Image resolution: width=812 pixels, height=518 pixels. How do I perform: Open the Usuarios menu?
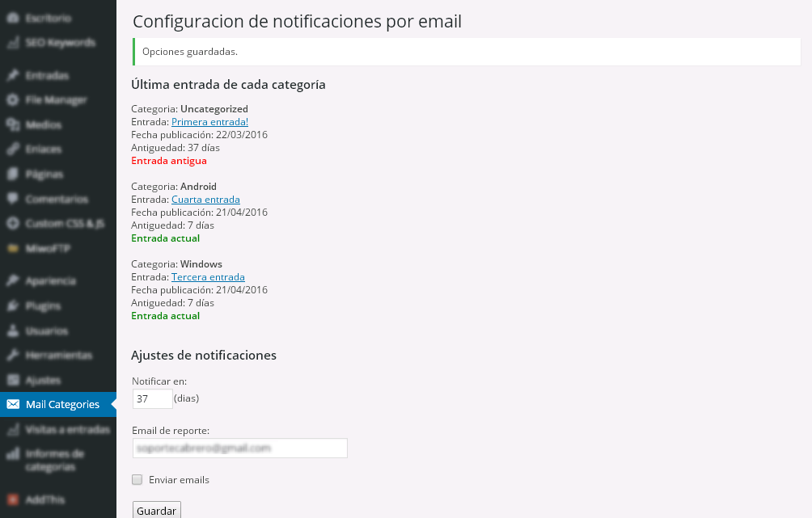(x=58, y=331)
